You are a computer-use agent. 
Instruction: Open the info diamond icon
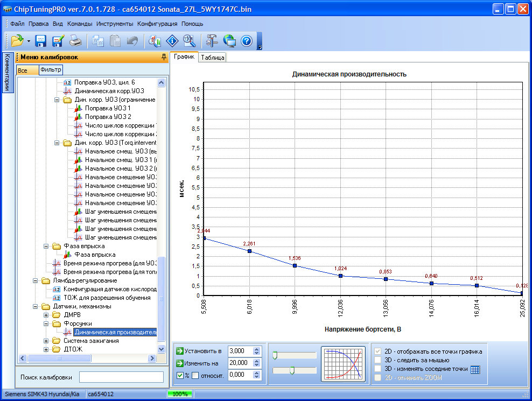(172, 40)
